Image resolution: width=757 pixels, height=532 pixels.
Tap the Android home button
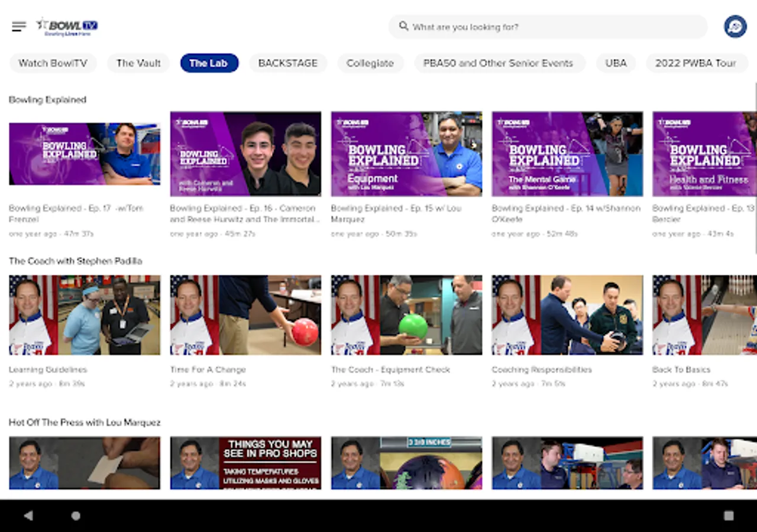pyautogui.click(x=76, y=515)
